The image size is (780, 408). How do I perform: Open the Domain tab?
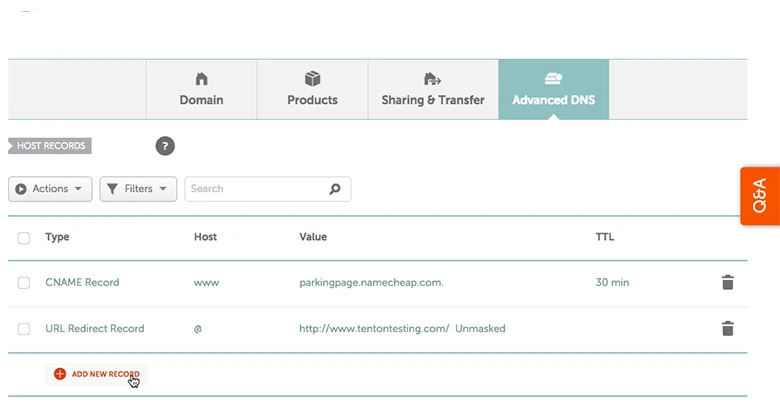(201, 90)
